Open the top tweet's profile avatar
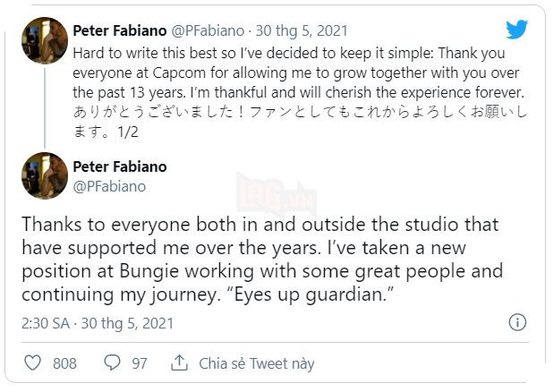Screen dimensions: 553x392 pos(44,40)
